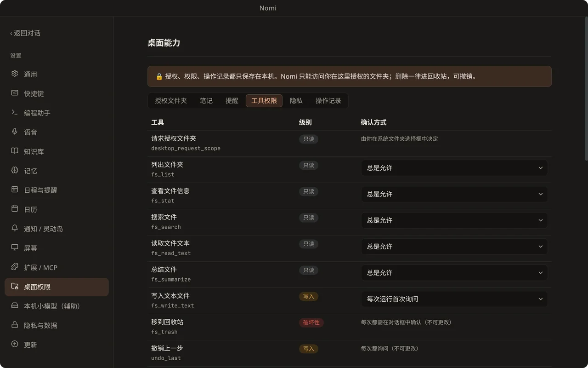
Task: Show the 操作记录 tab
Action: click(x=328, y=101)
